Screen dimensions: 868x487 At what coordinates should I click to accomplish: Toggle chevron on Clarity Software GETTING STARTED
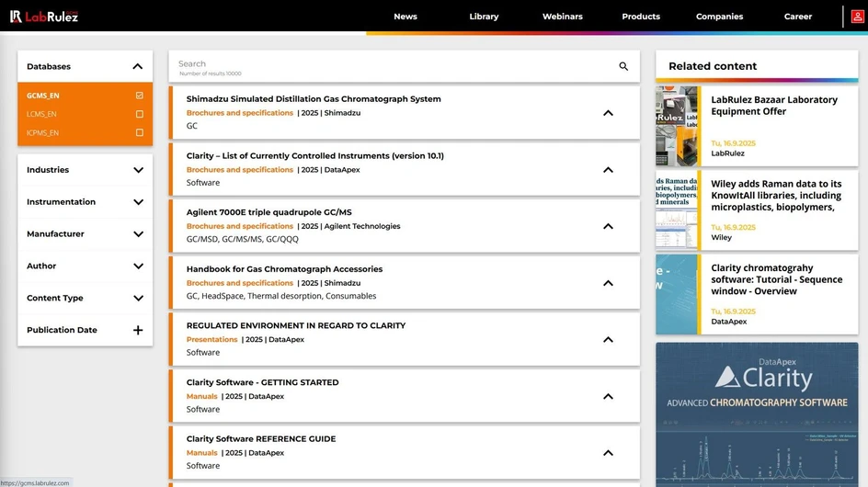(x=608, y=396)
